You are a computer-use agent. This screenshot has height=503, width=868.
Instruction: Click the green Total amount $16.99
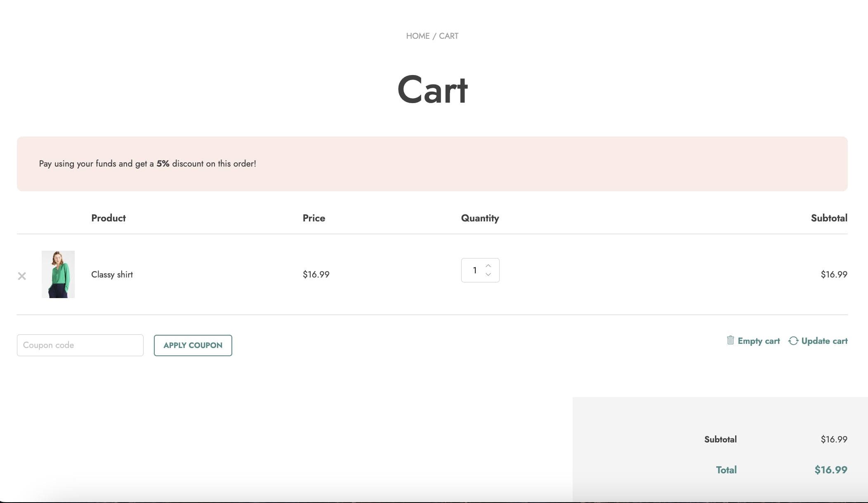(x=830, y=470)
